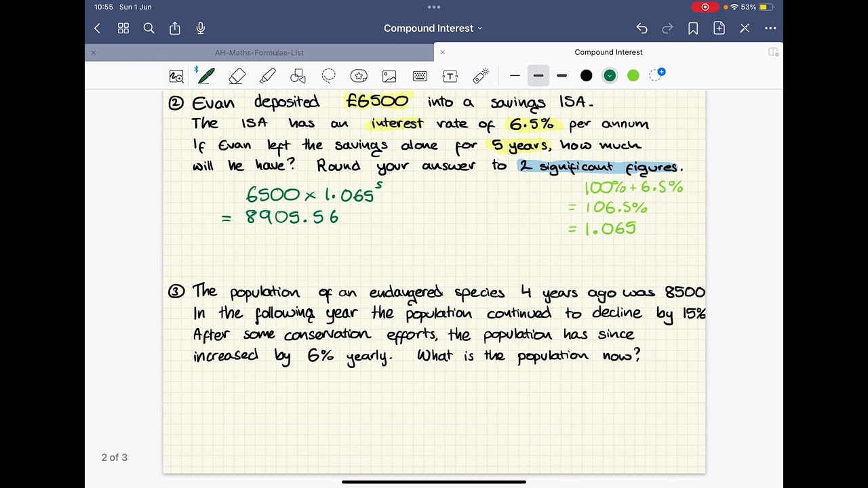The image size is (868, 488).
Task: Pick the dark green pen color
Action: pos(610,76)
